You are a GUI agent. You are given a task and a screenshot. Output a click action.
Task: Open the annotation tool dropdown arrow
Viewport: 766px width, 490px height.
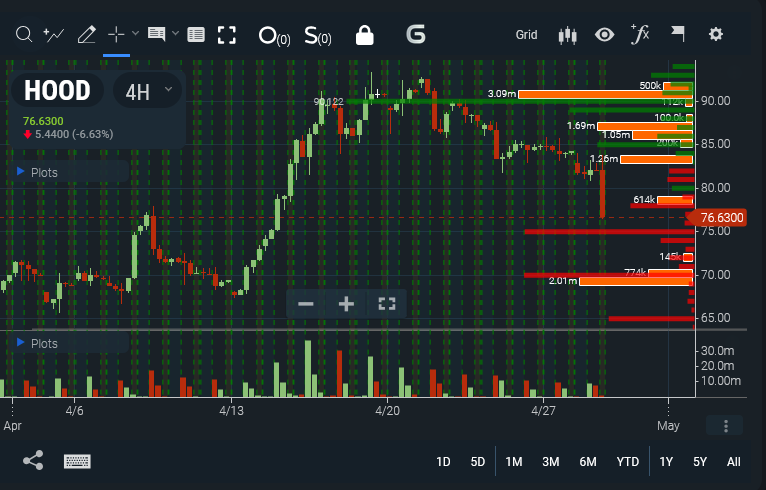[175, 34]
